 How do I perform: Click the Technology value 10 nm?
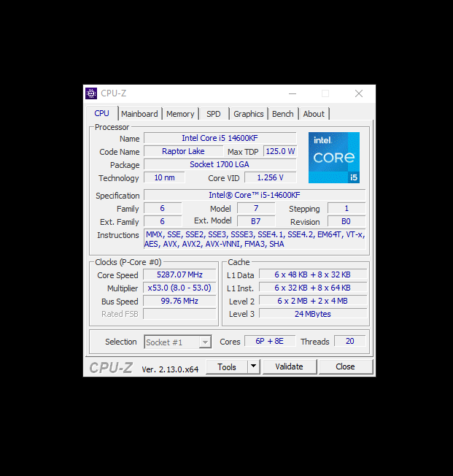[x=164, y=177]
